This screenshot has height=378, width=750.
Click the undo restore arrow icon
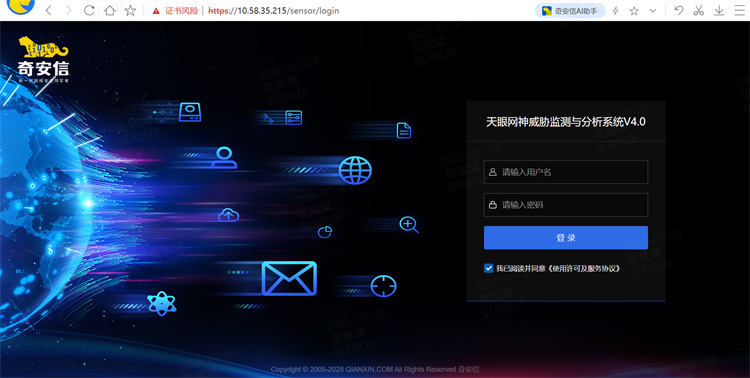(x=678, y=11)
